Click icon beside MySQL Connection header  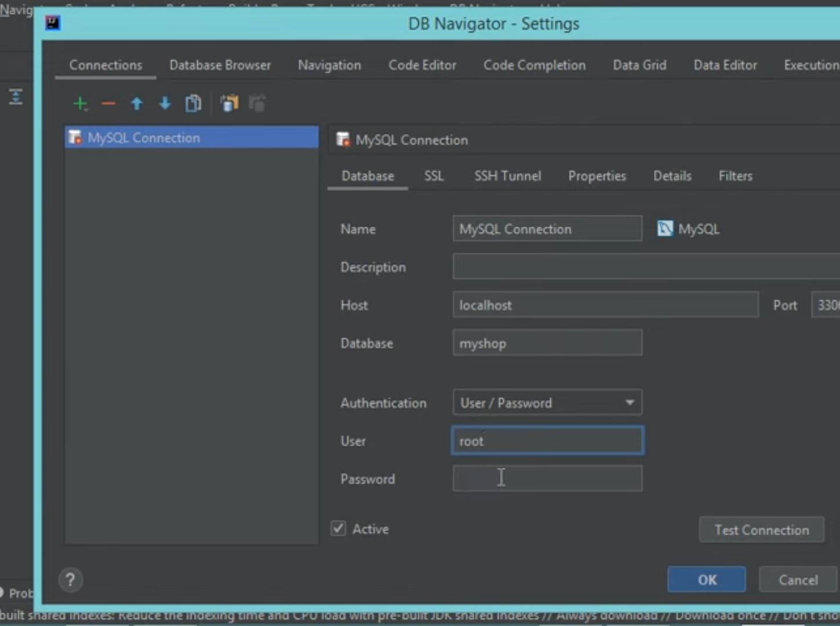click(x=343, y=140)
